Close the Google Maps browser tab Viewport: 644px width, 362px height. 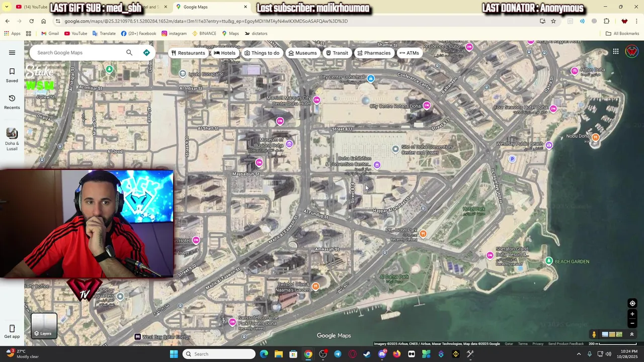pyautogui.click(x=246, y=7)
